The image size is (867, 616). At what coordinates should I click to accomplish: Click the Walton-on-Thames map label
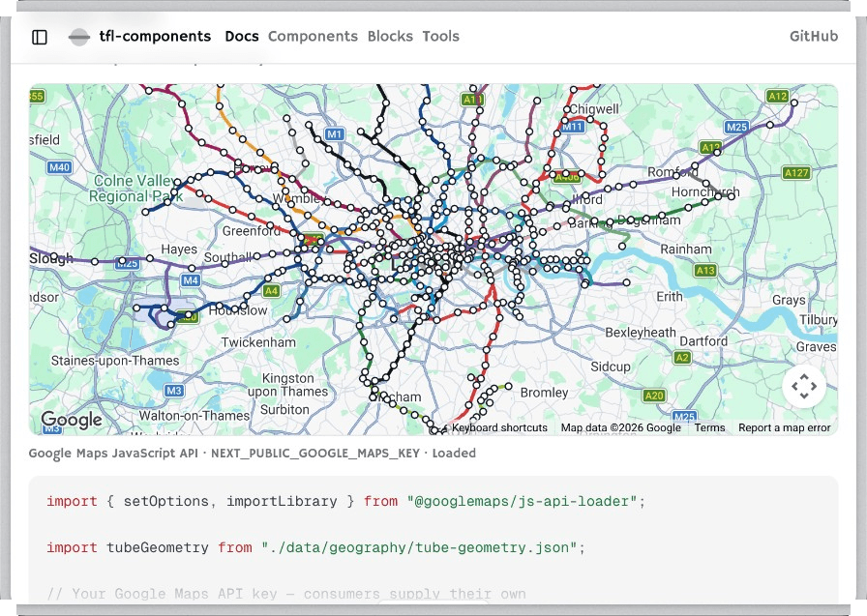pos(194,416)
